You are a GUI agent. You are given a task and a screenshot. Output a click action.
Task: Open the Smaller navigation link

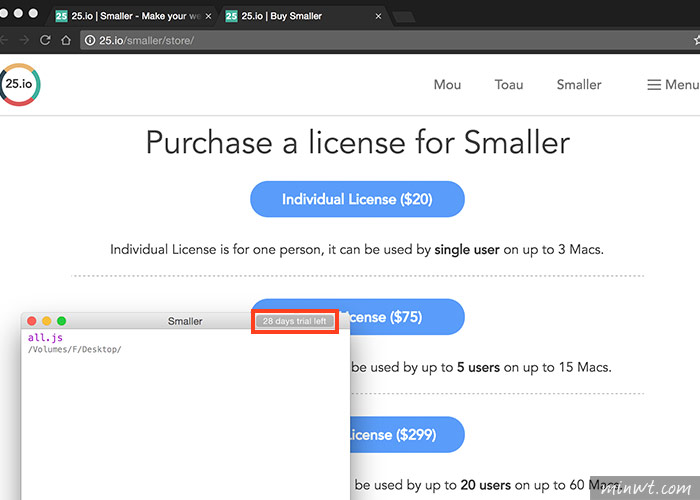579,84
